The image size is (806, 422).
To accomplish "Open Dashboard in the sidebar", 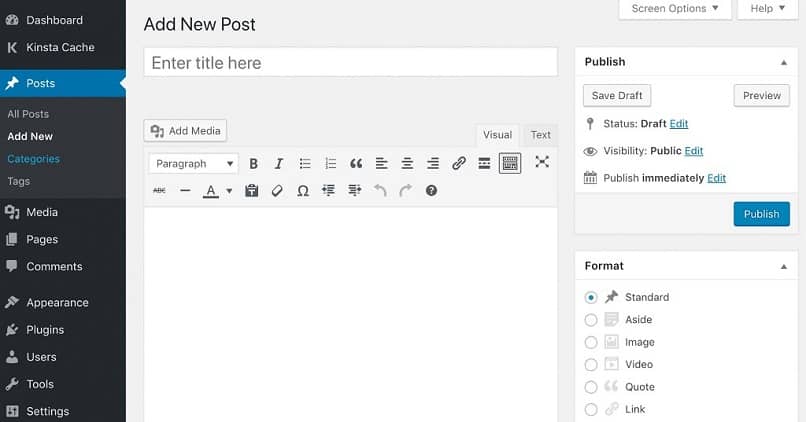I will [63, 20].
